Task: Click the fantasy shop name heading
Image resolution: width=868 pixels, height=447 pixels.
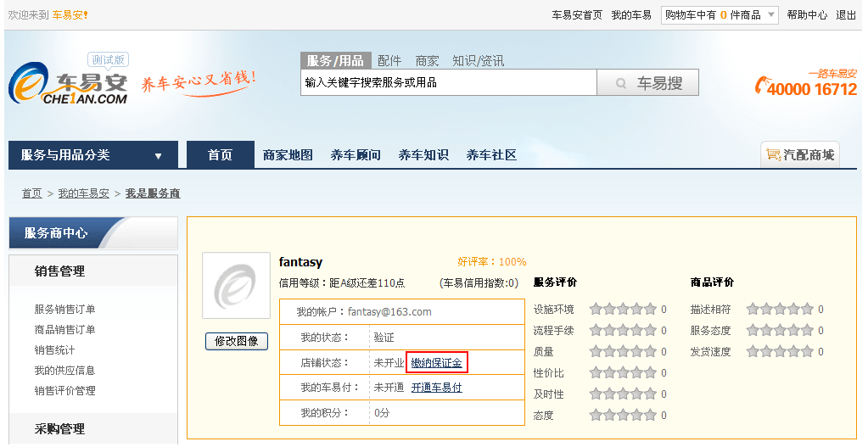Action: (300, 262)
